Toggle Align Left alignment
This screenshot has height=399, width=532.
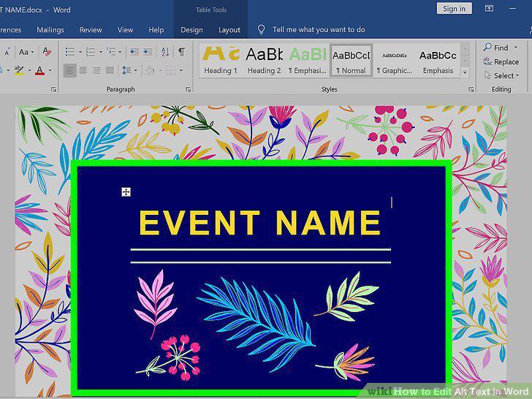point(69,71)
